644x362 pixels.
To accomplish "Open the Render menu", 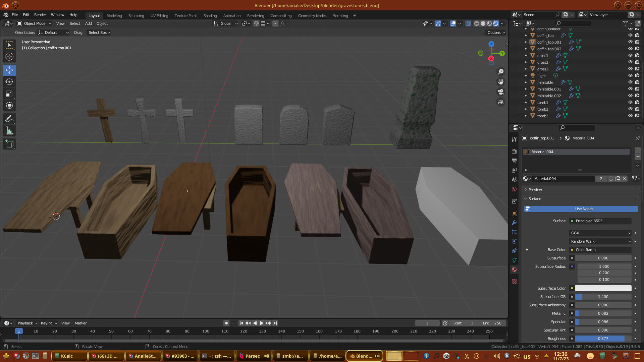I will [x=40, y=15].
